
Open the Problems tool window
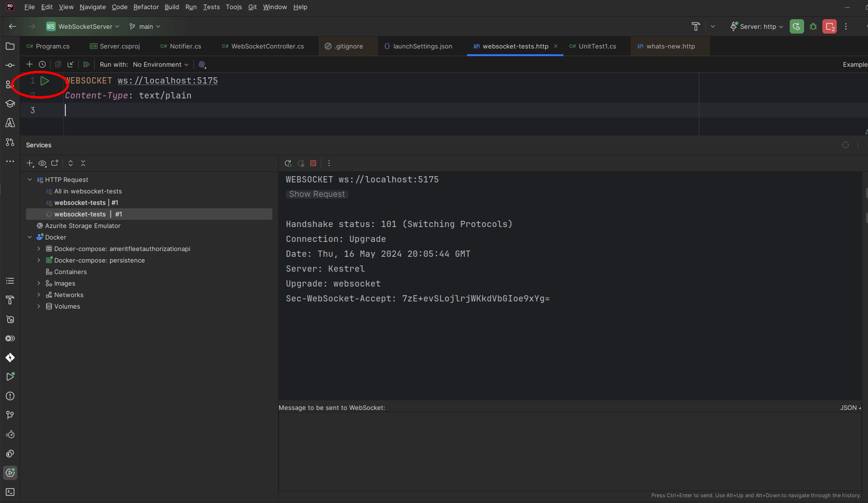pyautogui.click(x=10, y=396)
